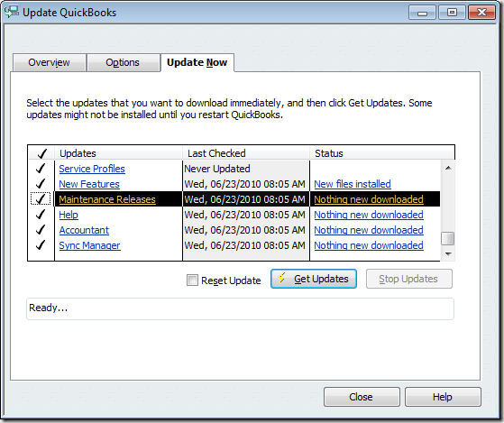The image size is (504, 423).
Task: Switch to the Options tab
Action: [x=123, y=62]
